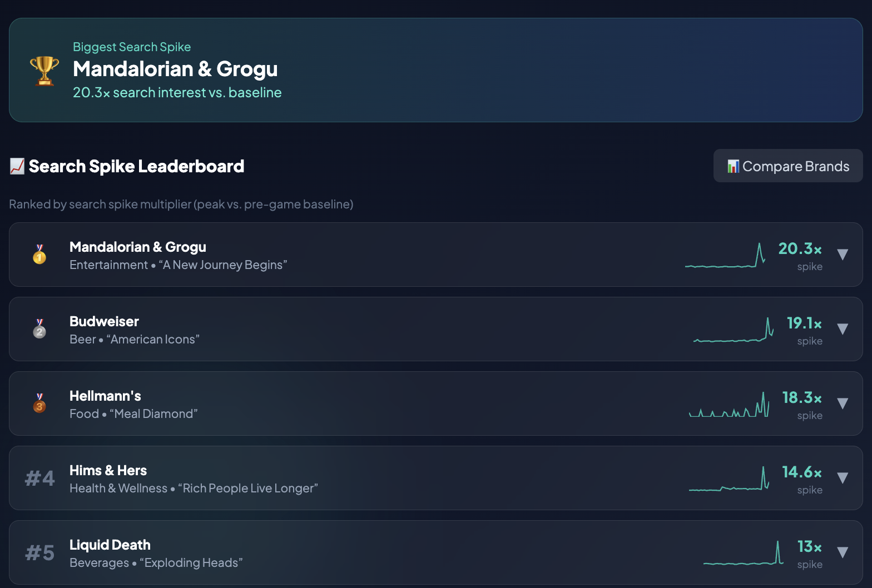
Task: Click the silver medal on Budweiser row
Action: [x=39, y=329]
